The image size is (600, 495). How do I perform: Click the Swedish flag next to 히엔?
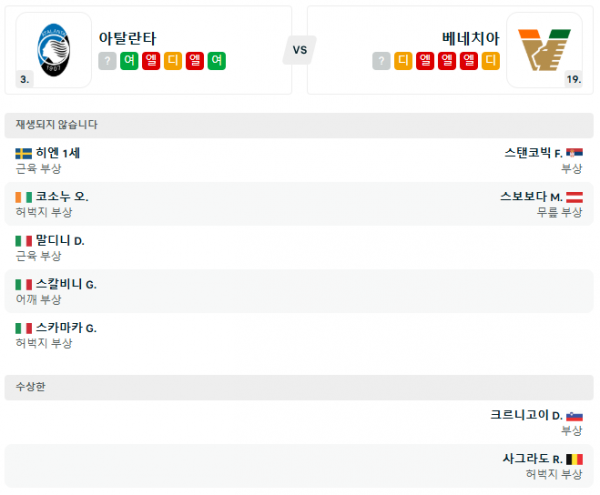coord(23,153)
